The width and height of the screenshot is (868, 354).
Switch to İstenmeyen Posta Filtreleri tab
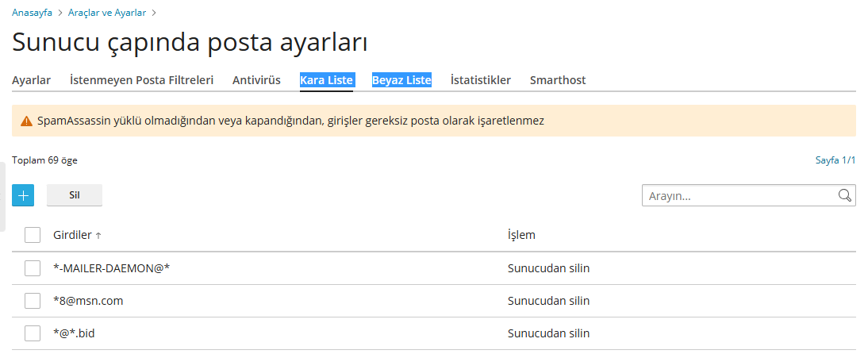pyautogui.click(x=142, y=80)
